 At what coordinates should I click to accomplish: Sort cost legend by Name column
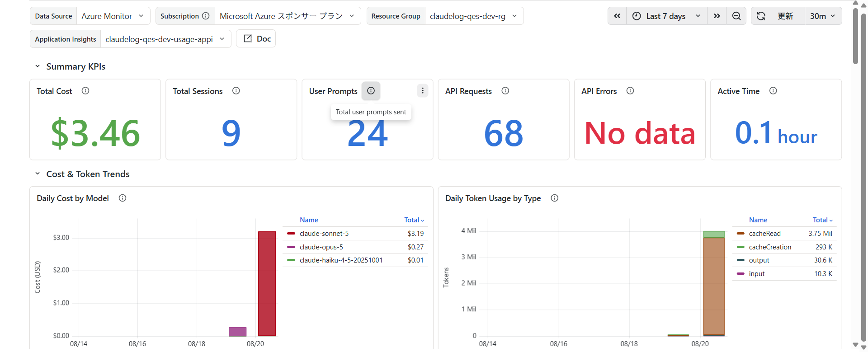click(x=309, y=220)
